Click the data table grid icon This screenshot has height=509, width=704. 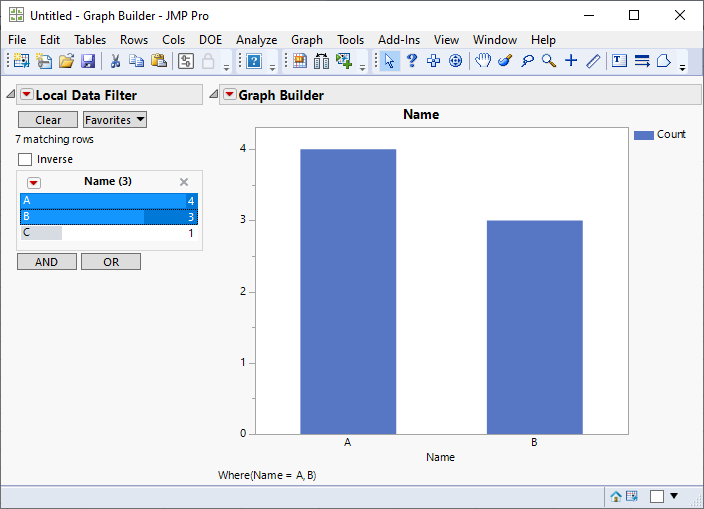pyautogui.click(x=299, y=61)
